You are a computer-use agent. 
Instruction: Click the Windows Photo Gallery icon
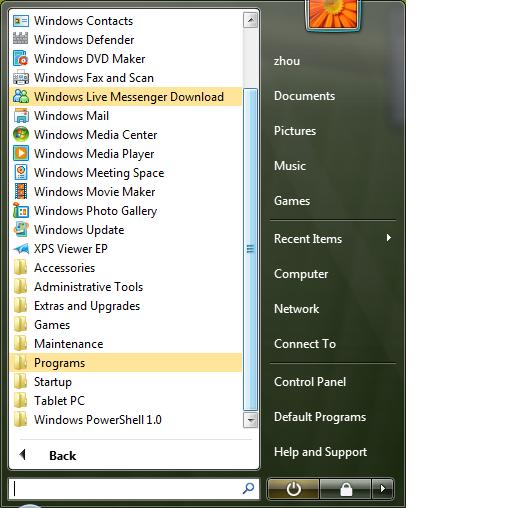(x=21, y=210)
